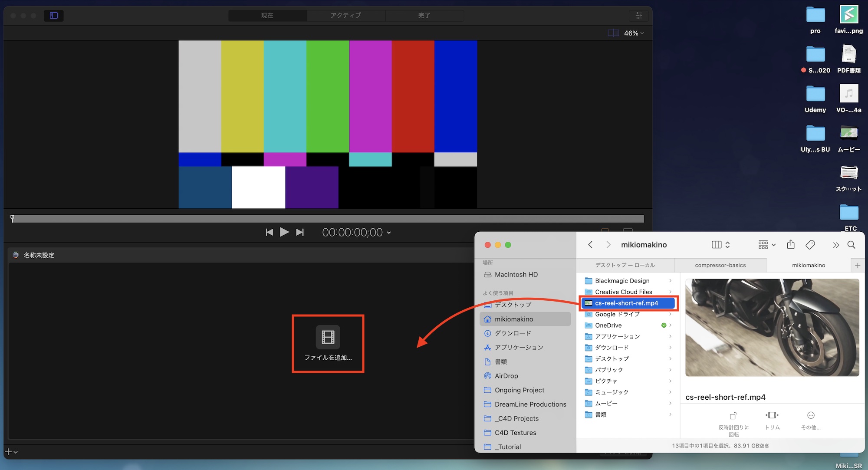Change Finder column view mode switcher
Image resolution: width=868 pixels, height=470 pixels.
point(721,245)
